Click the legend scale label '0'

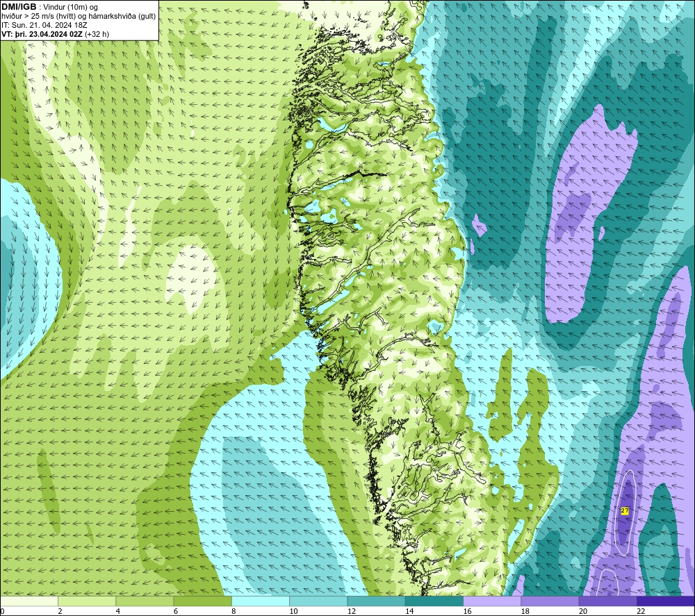coord(2,611)
